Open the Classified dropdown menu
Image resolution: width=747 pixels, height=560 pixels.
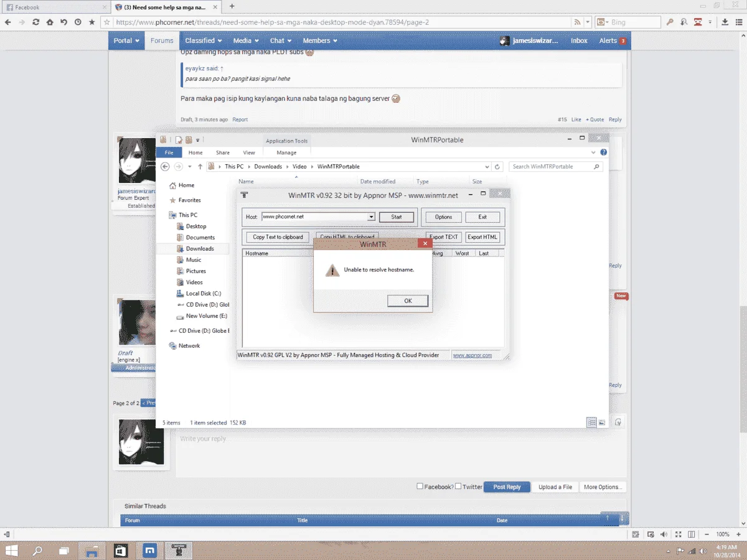click(203, 40)
